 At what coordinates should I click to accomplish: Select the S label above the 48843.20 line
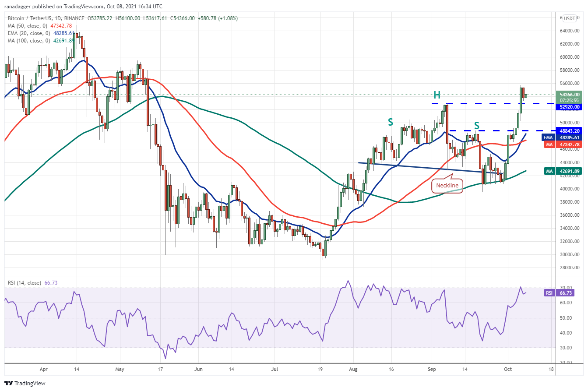click(x=477, y=126)
